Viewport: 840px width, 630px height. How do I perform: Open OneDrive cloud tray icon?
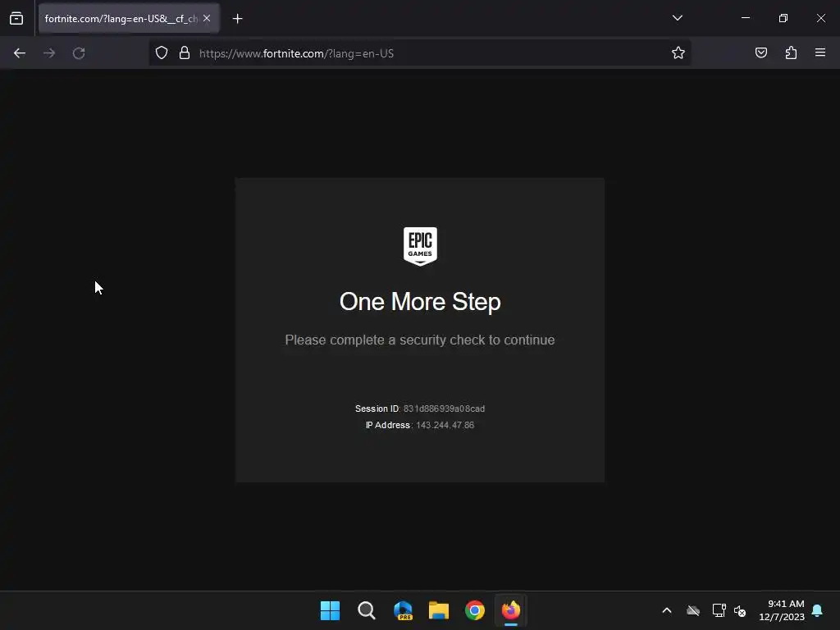[x=693, y=610]
